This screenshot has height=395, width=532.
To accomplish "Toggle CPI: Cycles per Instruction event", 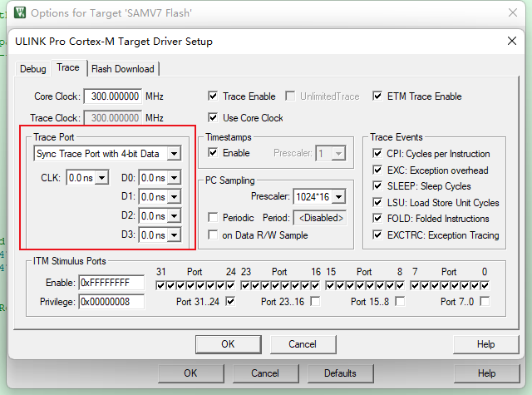I will pos(377,154).
